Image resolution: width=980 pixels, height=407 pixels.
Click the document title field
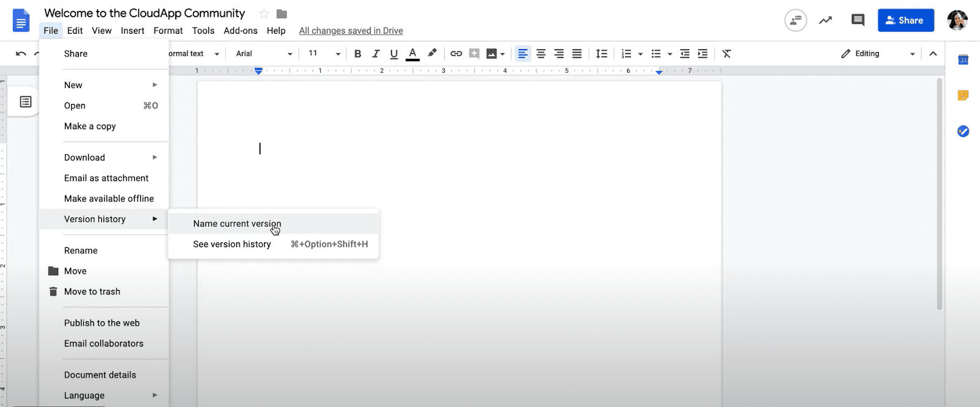145,13
